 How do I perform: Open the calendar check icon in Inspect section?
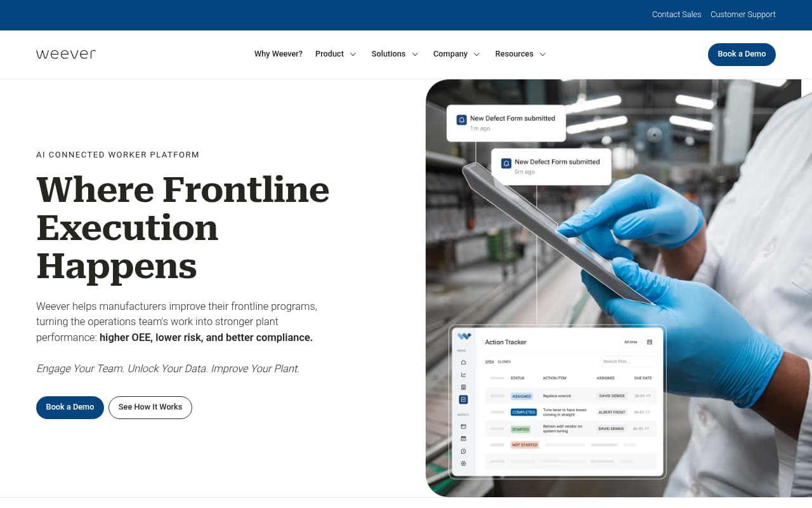coord(463,438)
